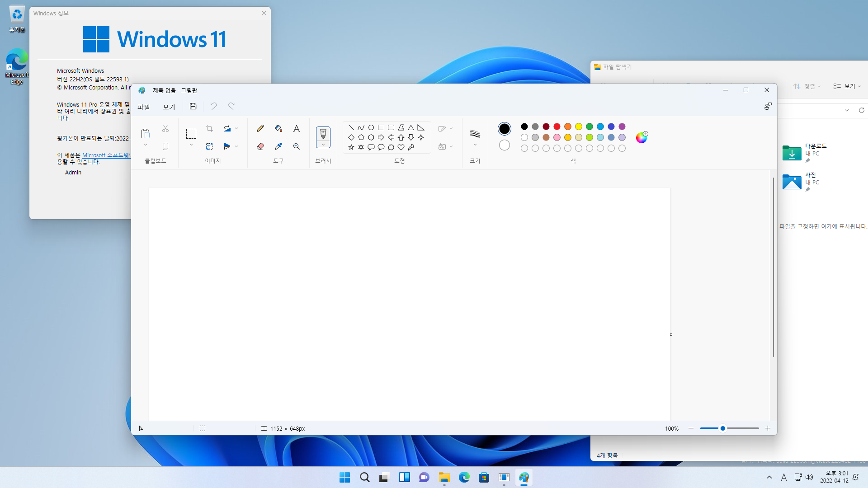Pick the heart shape
This screenshot has height=488, width=868.
click(401, 147)
